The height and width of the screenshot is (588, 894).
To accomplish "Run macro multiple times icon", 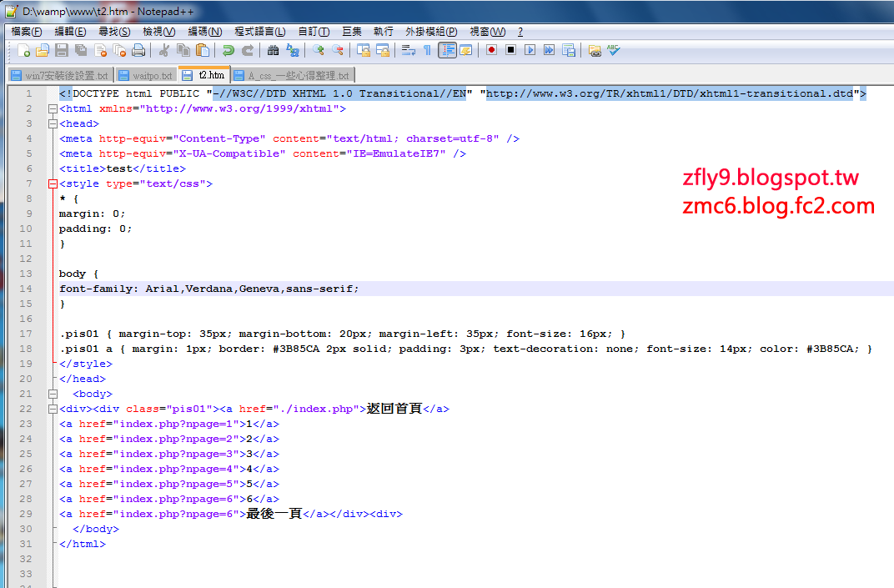I will [549, 50].
